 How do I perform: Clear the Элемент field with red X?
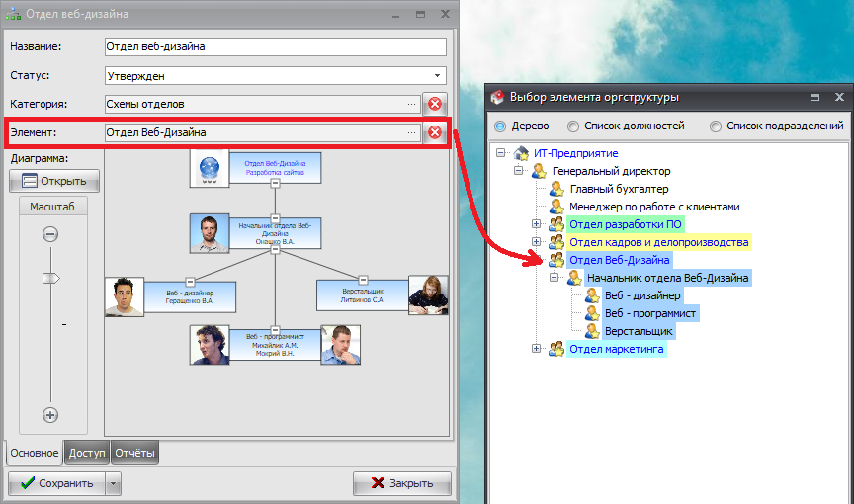pos(435,132)
